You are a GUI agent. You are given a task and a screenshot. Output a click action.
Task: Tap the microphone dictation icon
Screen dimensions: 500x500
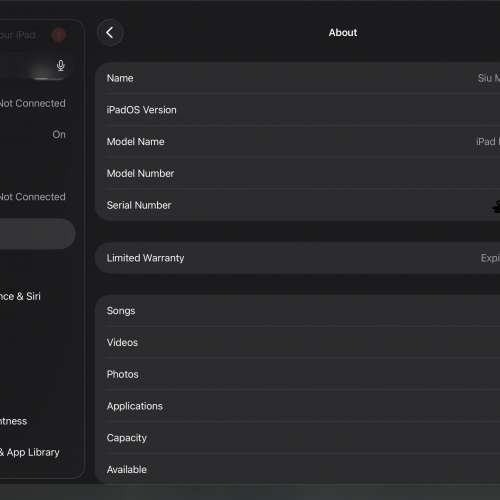[x=60, y=65]
